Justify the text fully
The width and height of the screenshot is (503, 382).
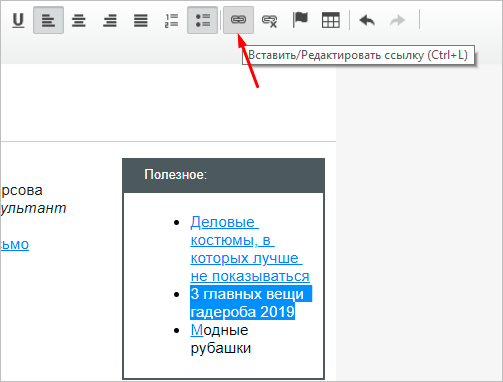point(141,20)
